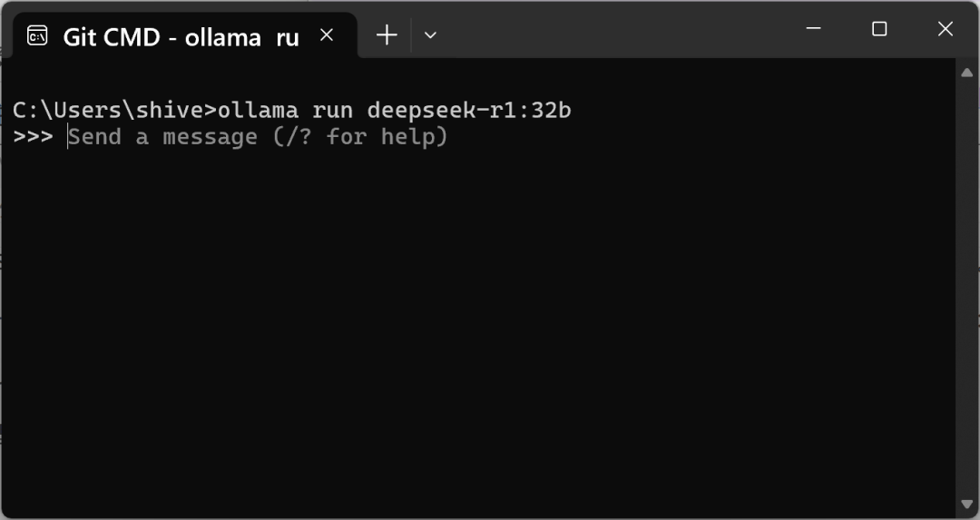This screenshot has height=520, width=980.
Task: Click the word ollama in the command
Action: (258, 110)
